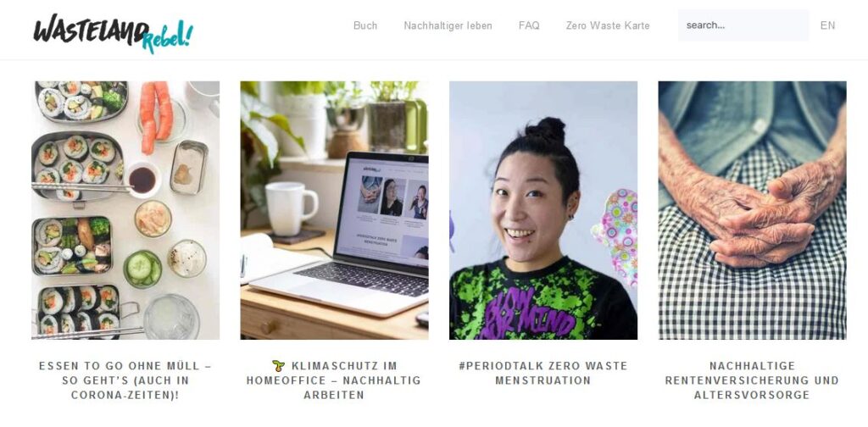Open 'Nachhaltige Rentenversicherung und Altersvorsorge' title
The height and width of the screenshot is (427, 868).
pos(753,380)
